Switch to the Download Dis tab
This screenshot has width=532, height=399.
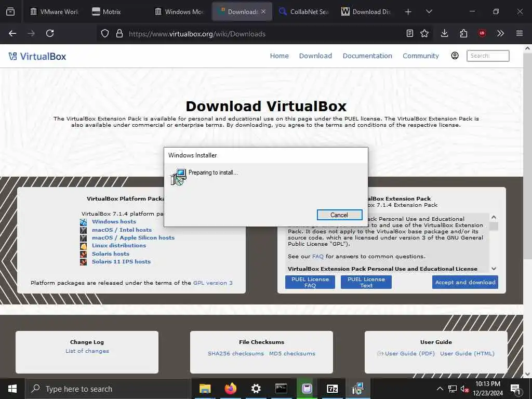[366, 11]
